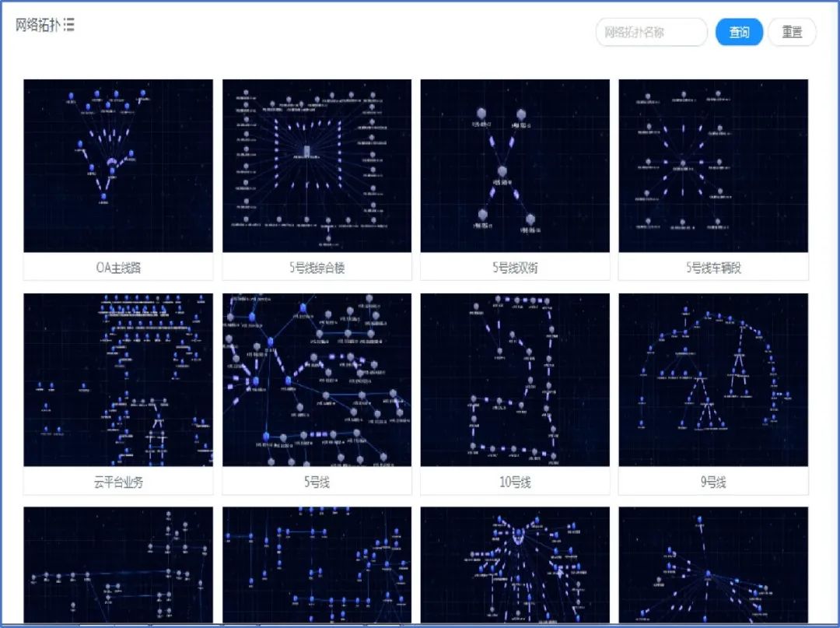Open the 10号线 topology thumbnail
This screenshot has height=628, width=840.
(515, 380)
